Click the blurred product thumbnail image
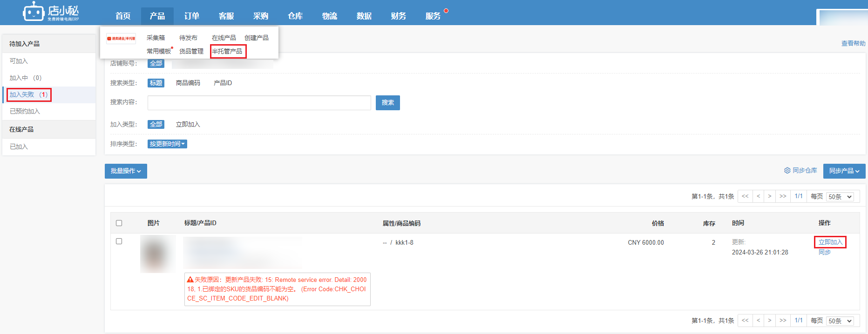This screenshot has width=868, height=334. coord(157,254)
